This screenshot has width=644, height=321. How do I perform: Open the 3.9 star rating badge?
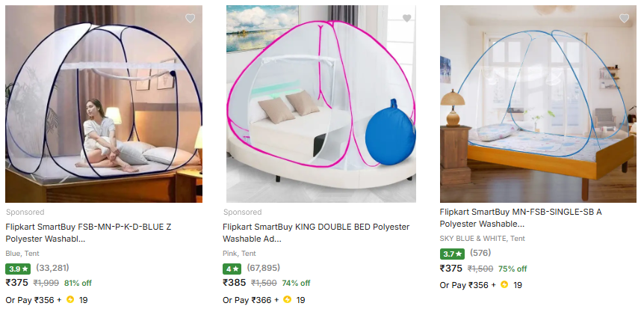(18, 269)
